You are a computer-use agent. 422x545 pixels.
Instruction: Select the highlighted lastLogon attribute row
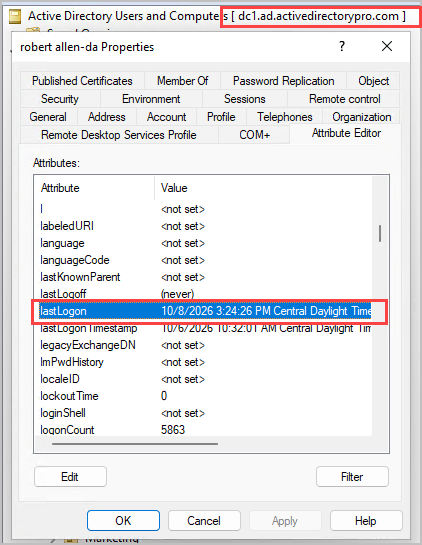pyautogui.click(x=205, y=311)
